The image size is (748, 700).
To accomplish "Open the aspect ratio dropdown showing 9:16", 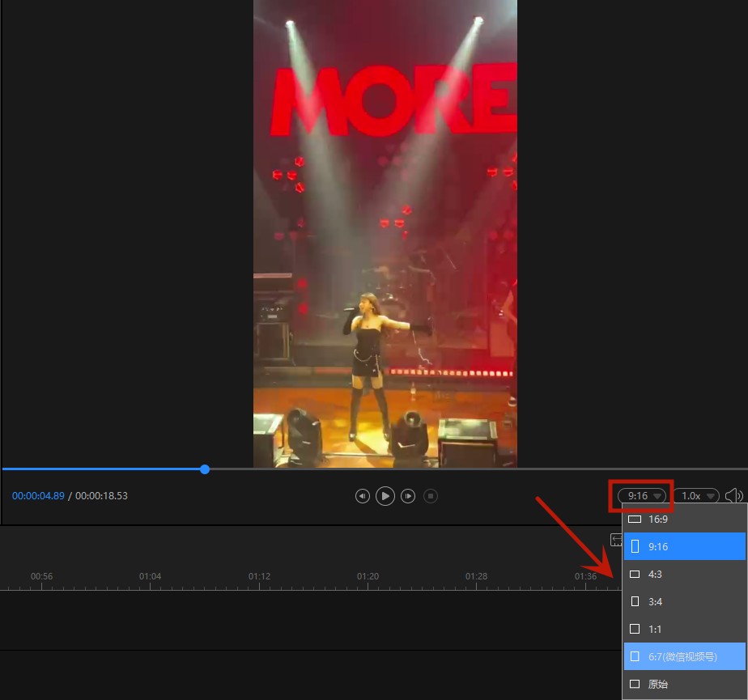I will tap(642, 494).
